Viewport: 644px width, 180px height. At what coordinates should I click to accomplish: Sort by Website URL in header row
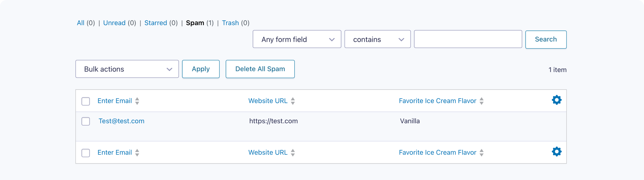tap(268, 101)
